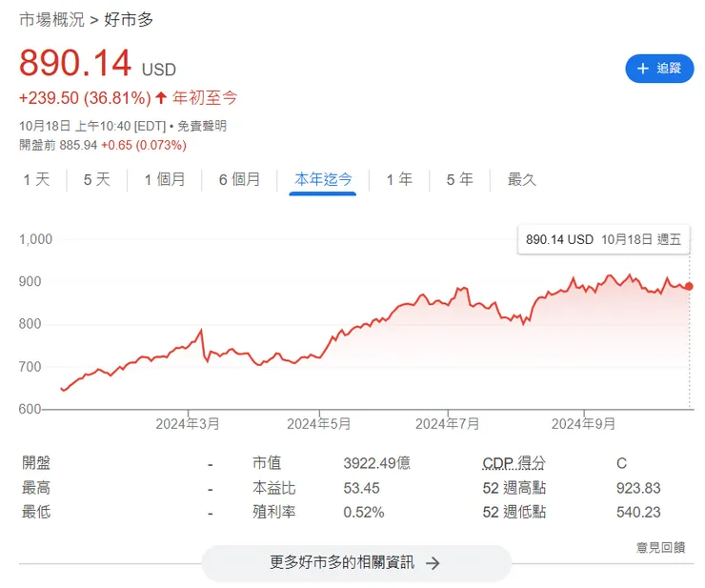Screen dimensions: 705x588
Task: Switch to the 6 個月 tab
Action: click(239, 179)
